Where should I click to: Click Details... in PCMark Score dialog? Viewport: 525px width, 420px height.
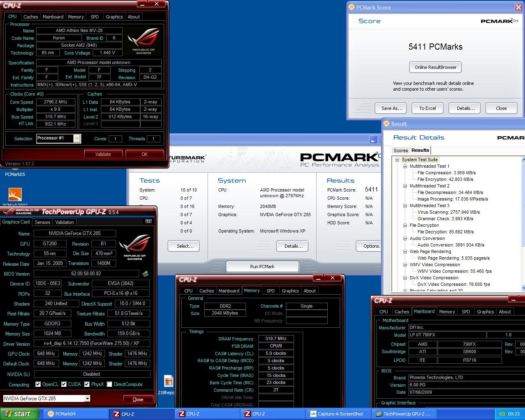(466, 108)
